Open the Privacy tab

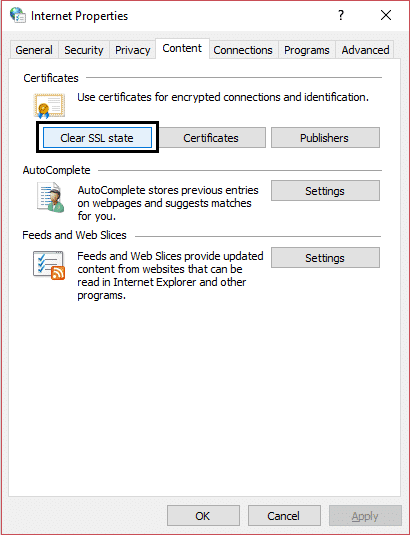[x=133, y=50]
